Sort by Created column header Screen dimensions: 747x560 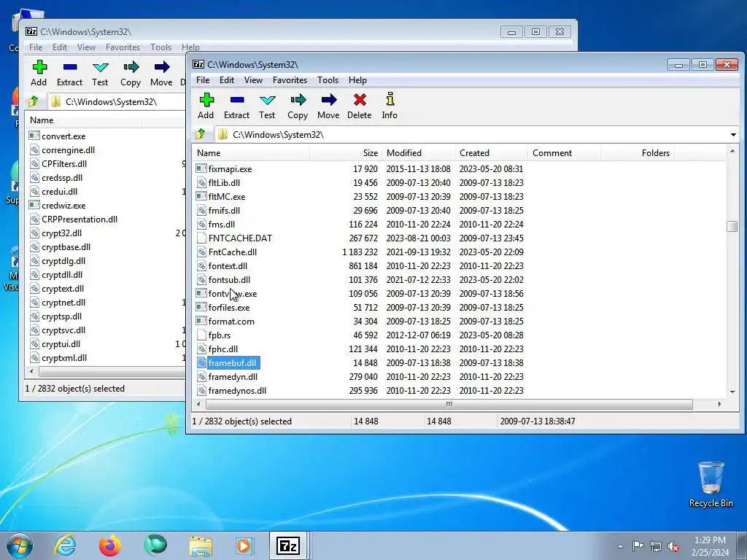point(491,153)
